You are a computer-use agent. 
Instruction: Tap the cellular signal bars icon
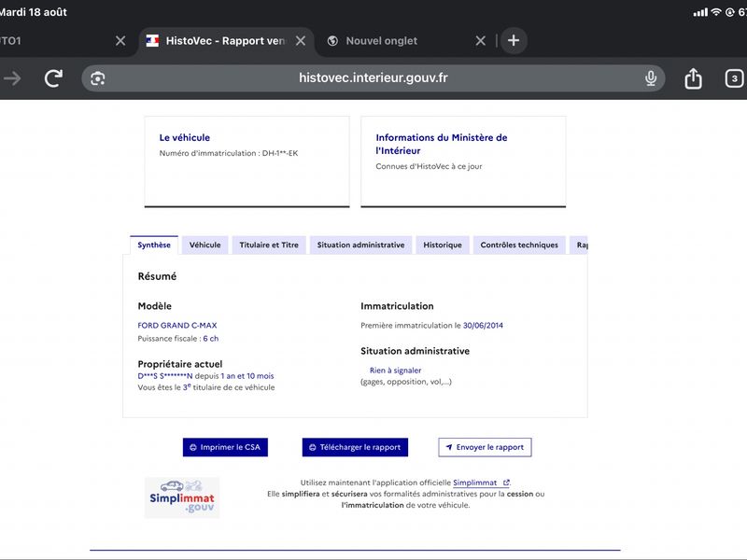click(700, 12)
